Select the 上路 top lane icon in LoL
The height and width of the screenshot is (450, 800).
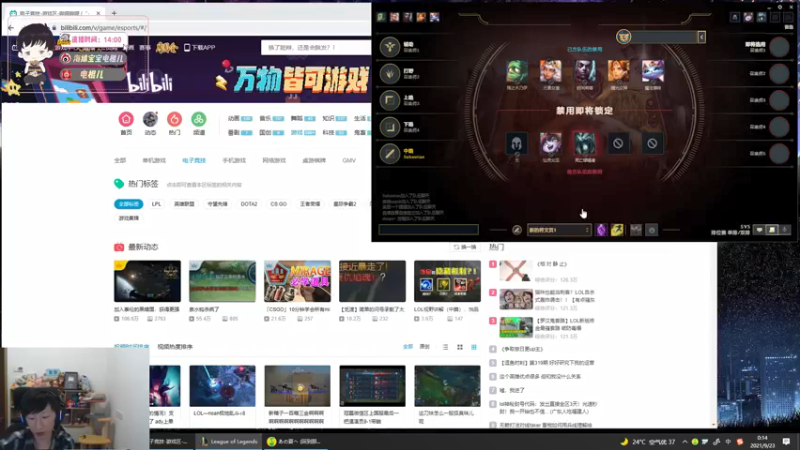tap(390, 100)
